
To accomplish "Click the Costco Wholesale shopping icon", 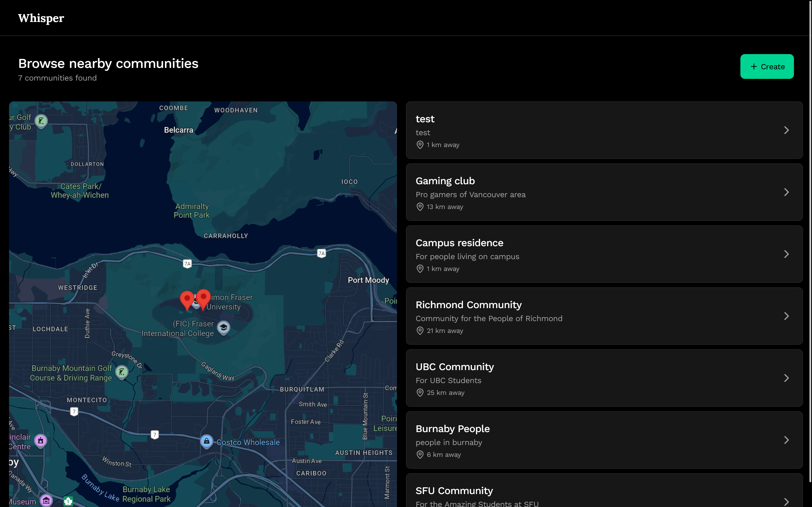I will (x=207, y=441).
